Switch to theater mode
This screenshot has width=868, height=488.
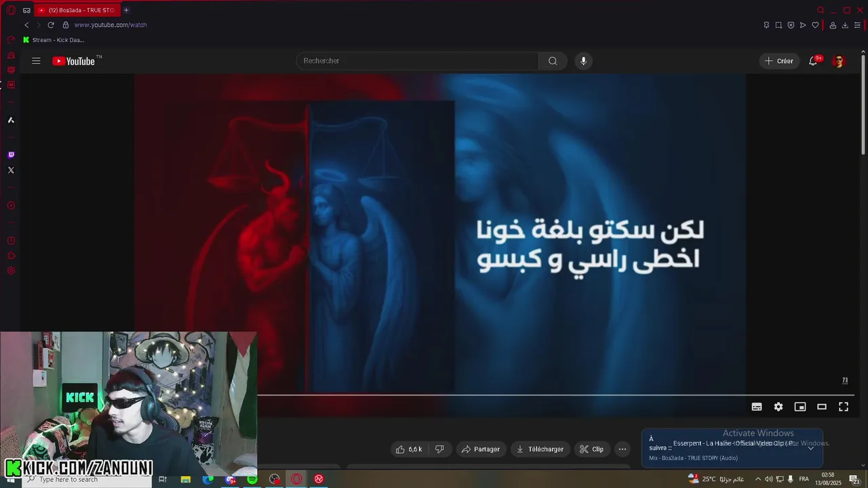click(x=822, y=407)
